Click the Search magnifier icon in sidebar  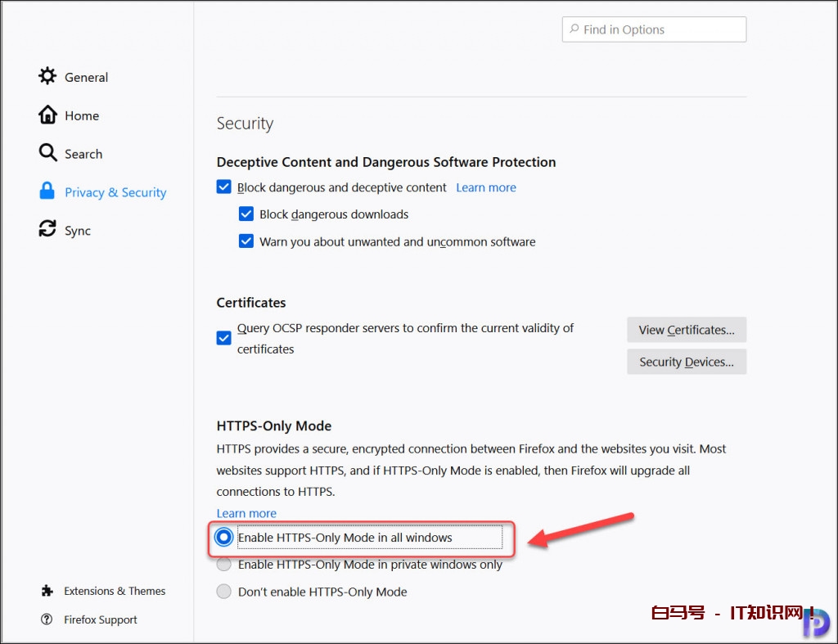(47, 153)
